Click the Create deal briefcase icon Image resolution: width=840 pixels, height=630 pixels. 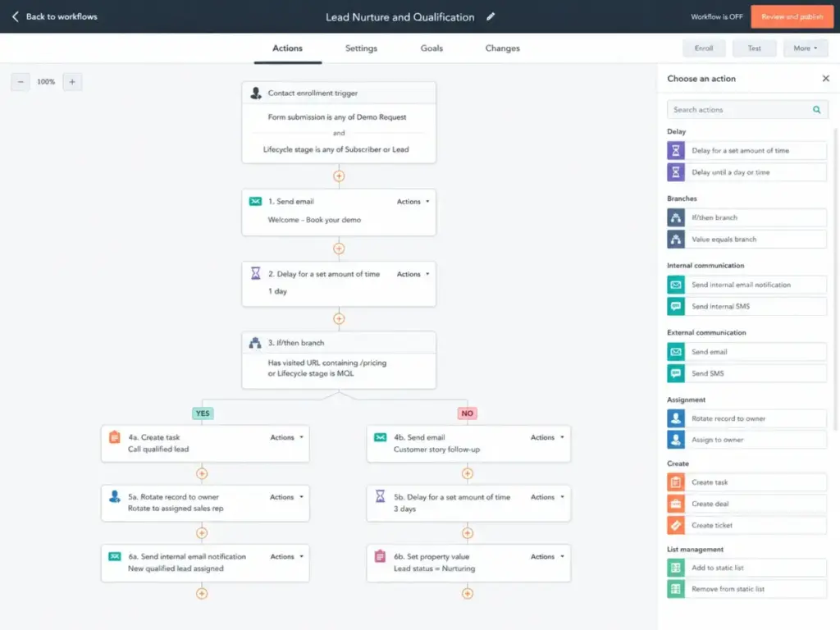click(676, 504)
